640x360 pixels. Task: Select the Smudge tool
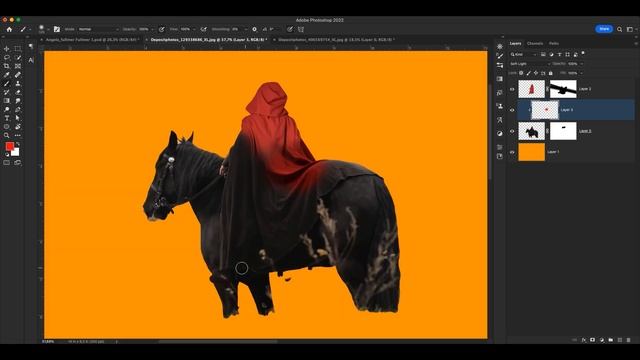(x=18, y=101)
